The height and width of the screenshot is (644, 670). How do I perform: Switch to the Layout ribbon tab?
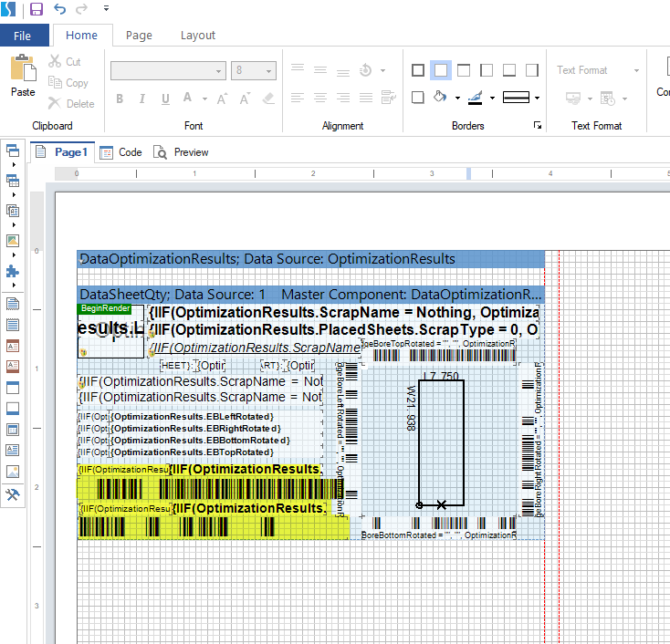tap(198, 36)
